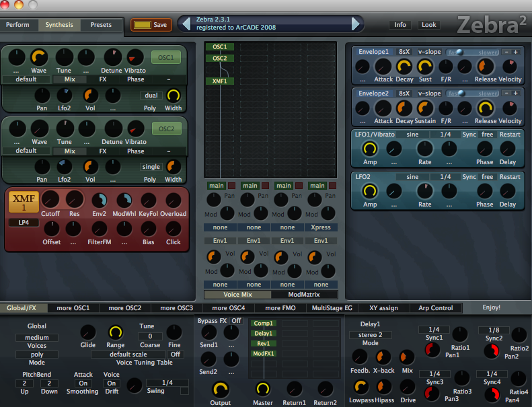Viewport: 532px width, 407px height.
Task: Click the Output volume knob
Action: point(220,390)
